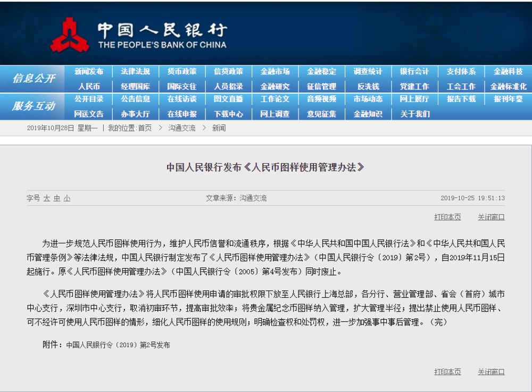
Task: Open 银行会计 menu entry
Action: click(414, 72)
